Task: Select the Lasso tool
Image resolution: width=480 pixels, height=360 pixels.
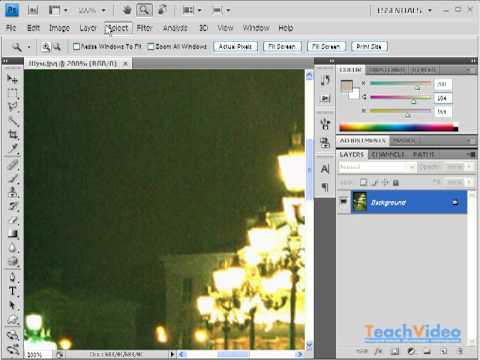Action: click(12, 107)
